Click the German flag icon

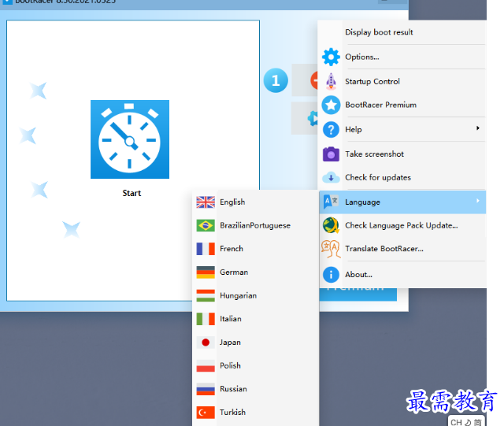(206, 272)
